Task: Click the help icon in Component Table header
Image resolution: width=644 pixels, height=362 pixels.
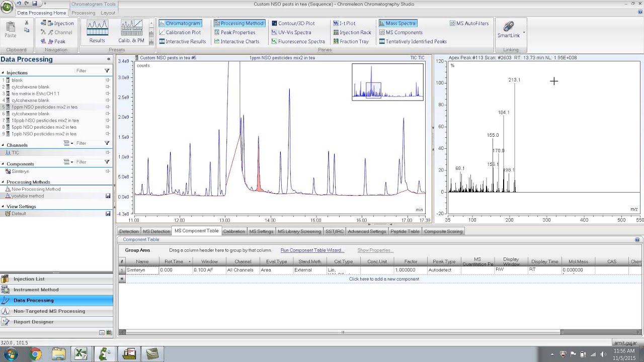Action: pyautogui.click(x=637, y=240)
